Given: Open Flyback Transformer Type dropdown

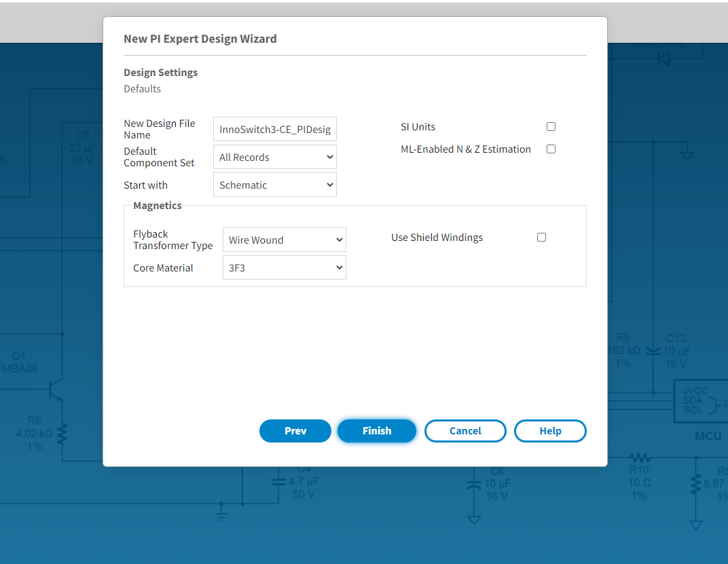Looking at the screenshot, I should pos(284,240).
